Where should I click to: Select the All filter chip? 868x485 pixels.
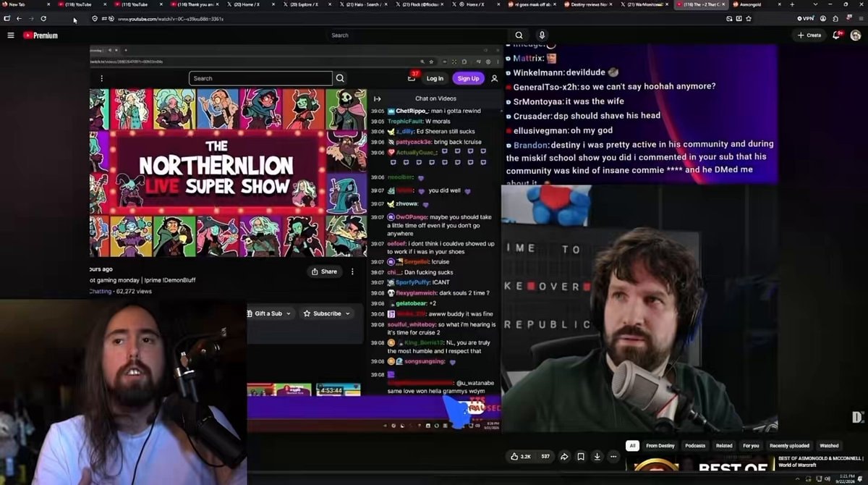633,446
